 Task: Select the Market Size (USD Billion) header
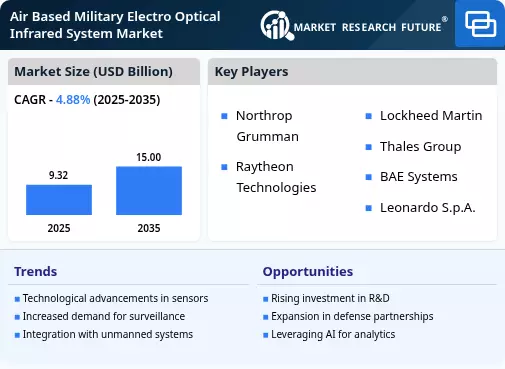point(93,71)
